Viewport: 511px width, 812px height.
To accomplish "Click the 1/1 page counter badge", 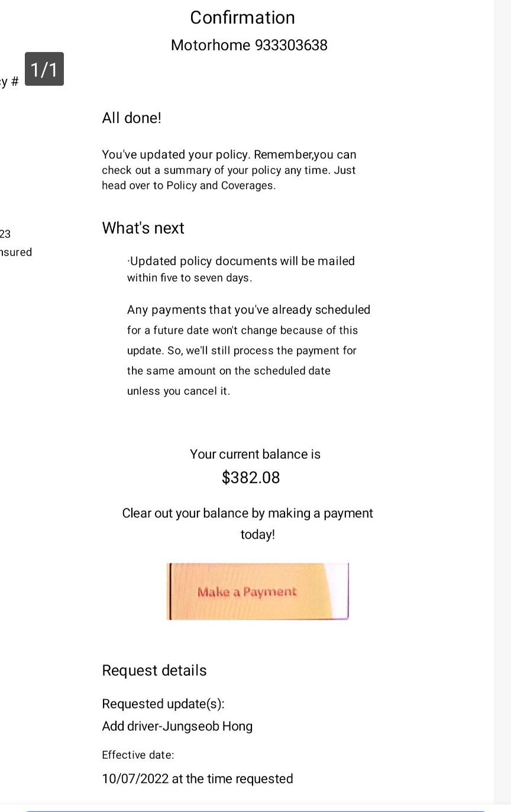I will point(44,69).
